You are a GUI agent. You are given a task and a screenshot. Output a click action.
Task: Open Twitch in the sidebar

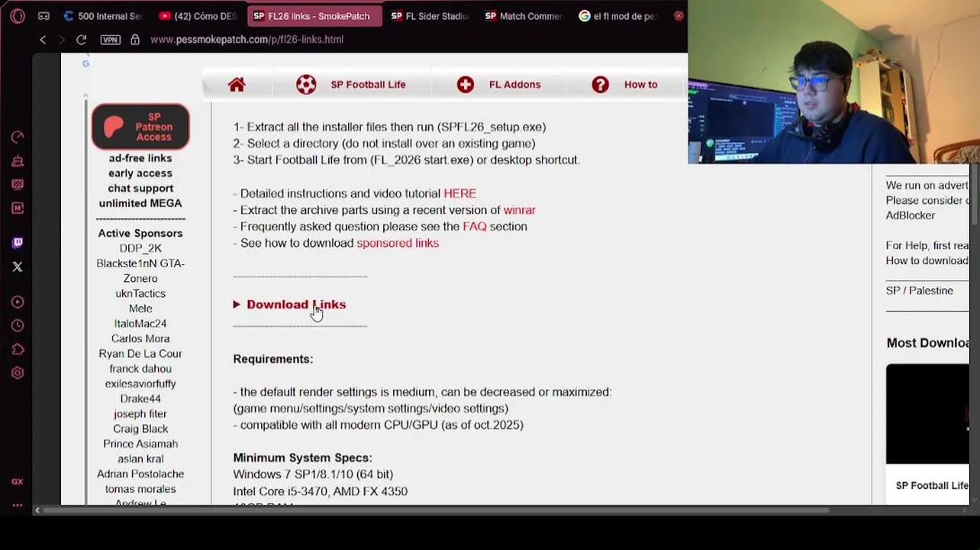click(x=18, y=243)
